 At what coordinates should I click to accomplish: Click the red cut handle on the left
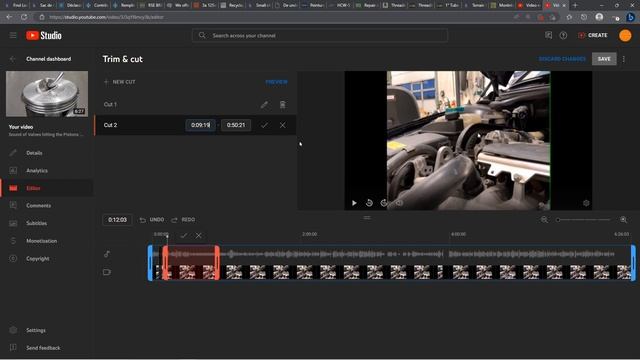tap(165, 263)
